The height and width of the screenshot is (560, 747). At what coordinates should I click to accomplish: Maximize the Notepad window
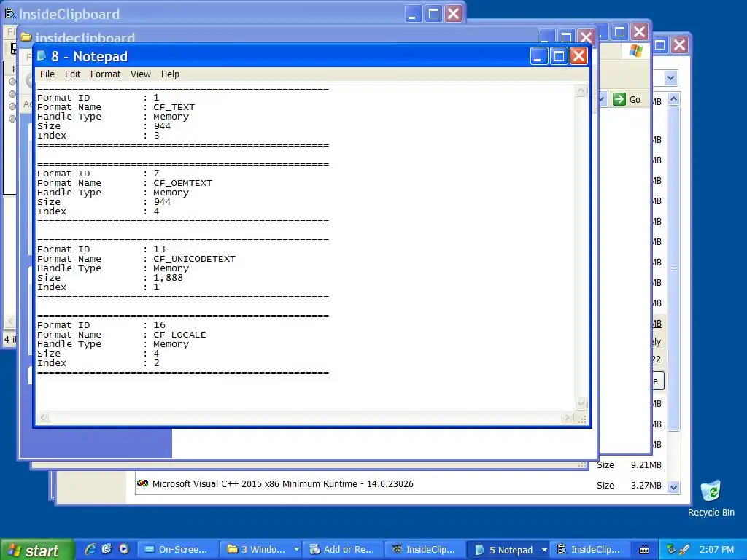pyautogui.click(x=559, y=56)
